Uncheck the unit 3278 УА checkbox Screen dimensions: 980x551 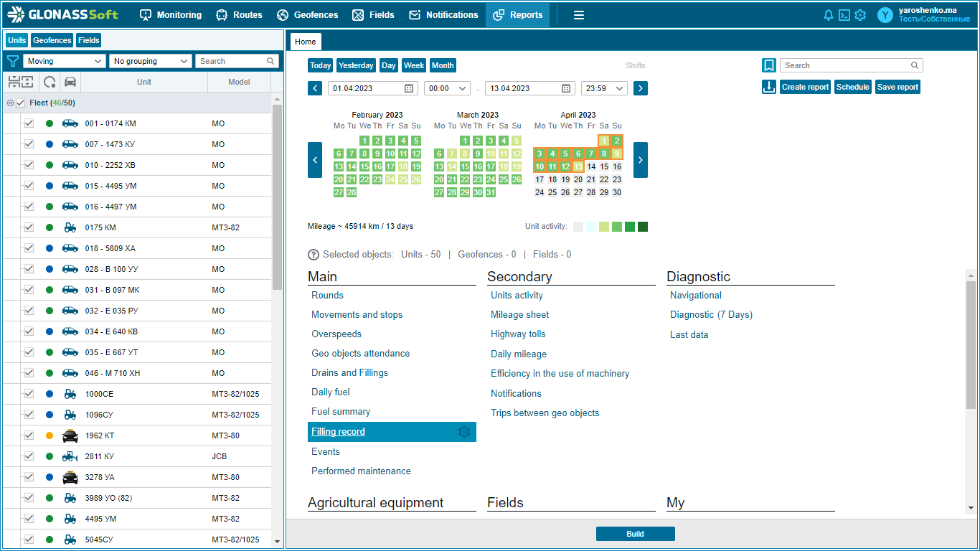tap(29, 477)
